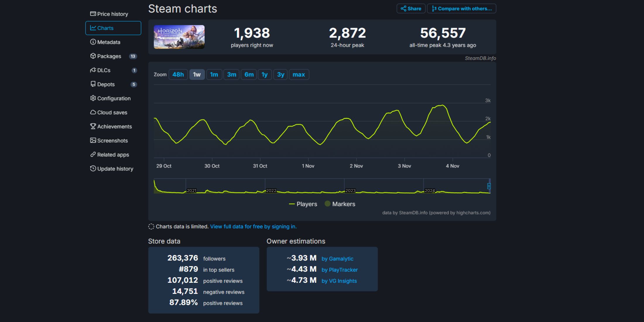This screenshot has width=644, height=322.
Task: Click the Metadata info icon
Action: 93,42
